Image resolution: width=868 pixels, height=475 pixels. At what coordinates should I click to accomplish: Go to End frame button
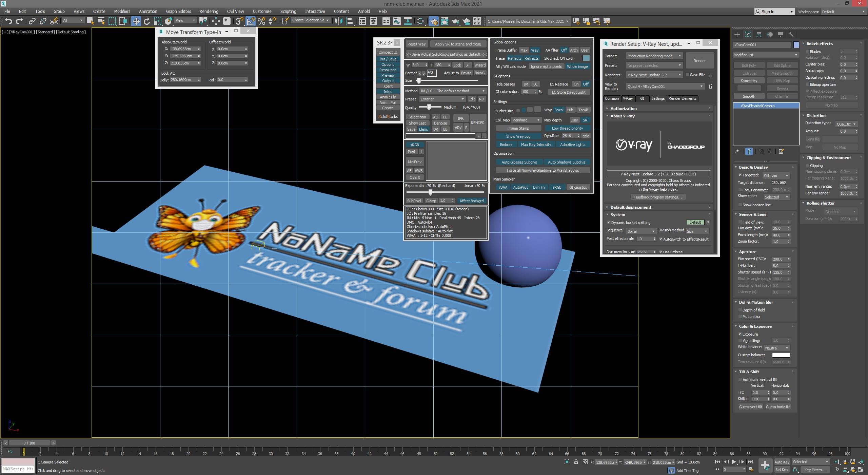coord(751,462)
